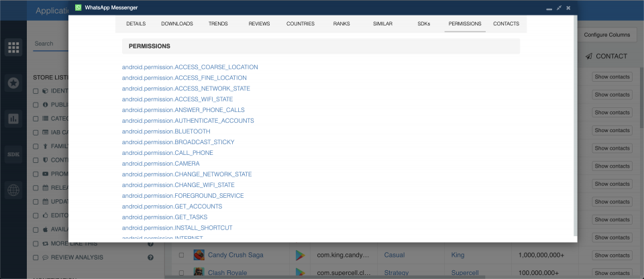The image size is (644, 279).
Task: Click Show contacts for Candy Crush Saga
Action: point(612,255)
